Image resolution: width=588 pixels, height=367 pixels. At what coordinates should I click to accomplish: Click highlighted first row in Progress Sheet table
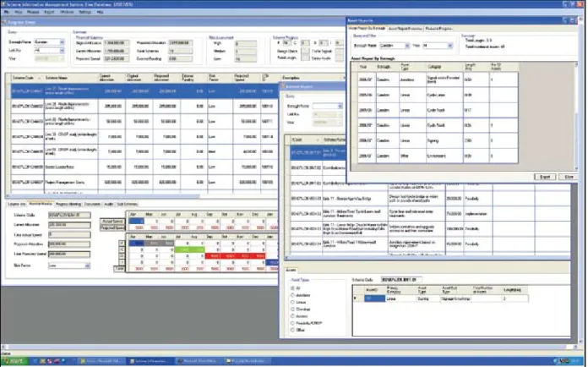click(144, 91)
